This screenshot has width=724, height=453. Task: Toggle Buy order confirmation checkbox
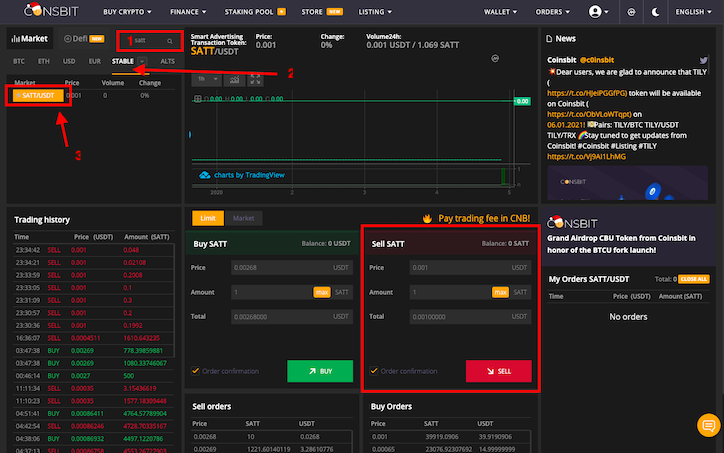195,371
